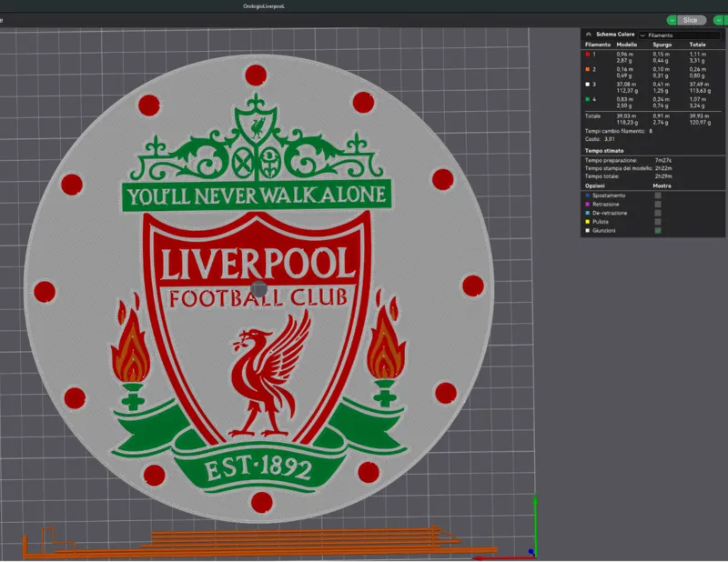Click the De-retrazione cyan color icon
The image size is (728, 562).
tap(588, 213)
